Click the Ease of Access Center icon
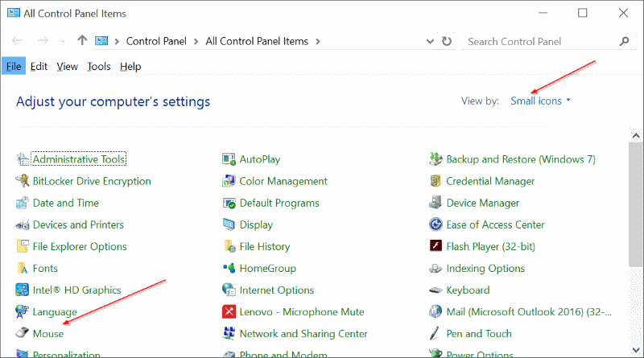Screen dimensions: 644x358 [436, 225]
